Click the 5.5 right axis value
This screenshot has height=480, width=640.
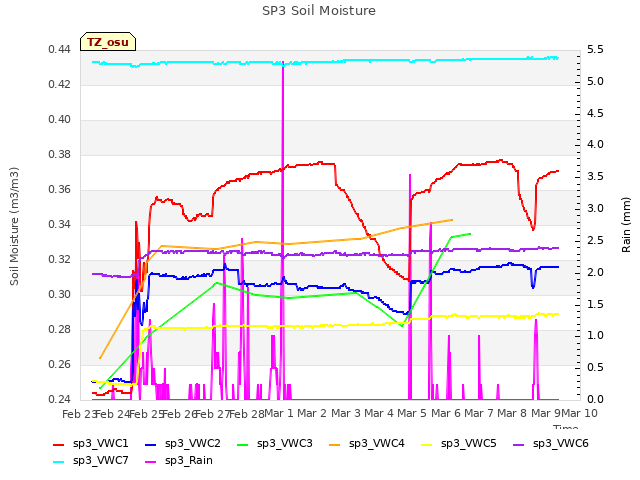[x=595, y=50]
